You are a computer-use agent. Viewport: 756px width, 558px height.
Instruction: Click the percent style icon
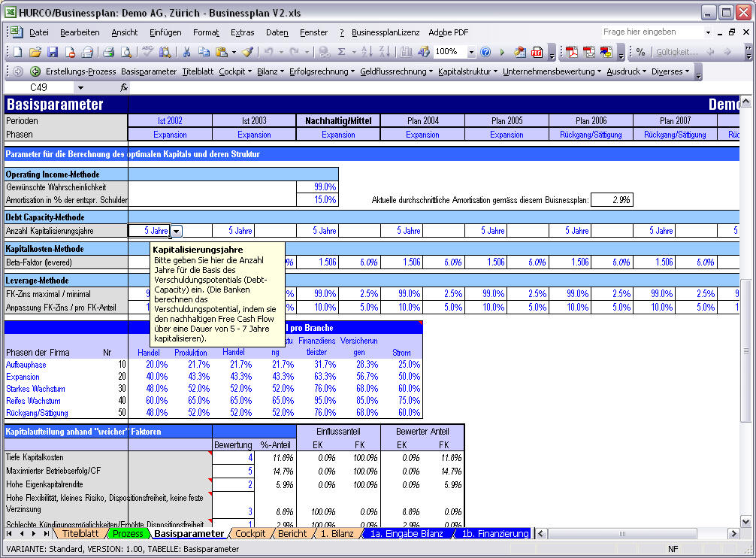pos(640,52)
